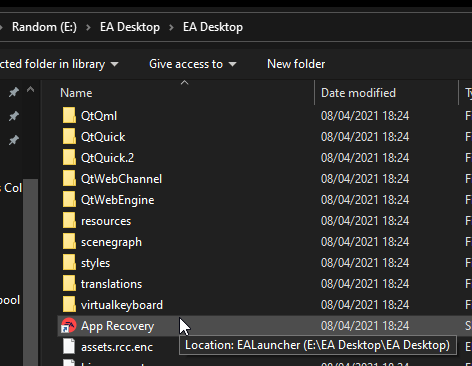Click the date modified of QtQuick
Screen dimensions: 472x366
tap(365, 137)
